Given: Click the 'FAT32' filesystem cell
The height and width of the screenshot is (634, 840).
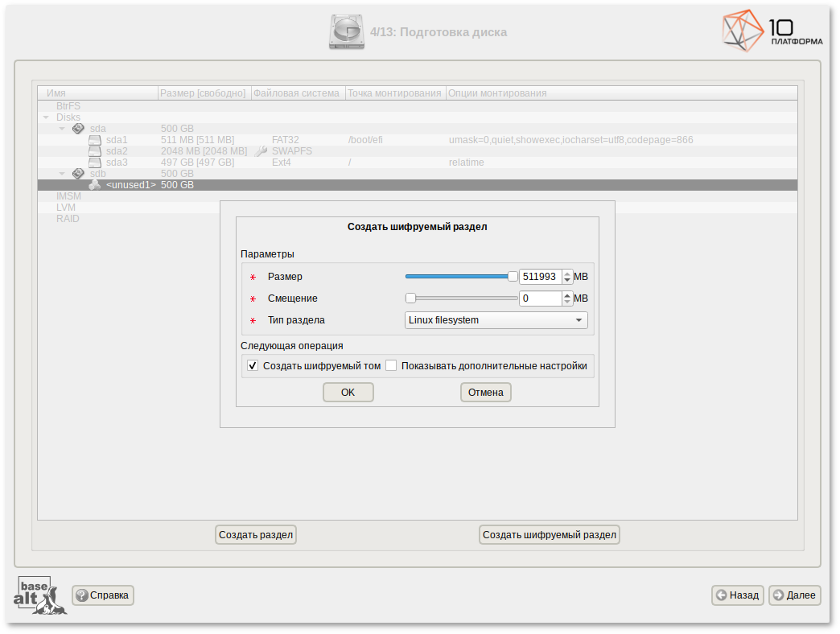Looking at the screenshot, I should (286, 140).
